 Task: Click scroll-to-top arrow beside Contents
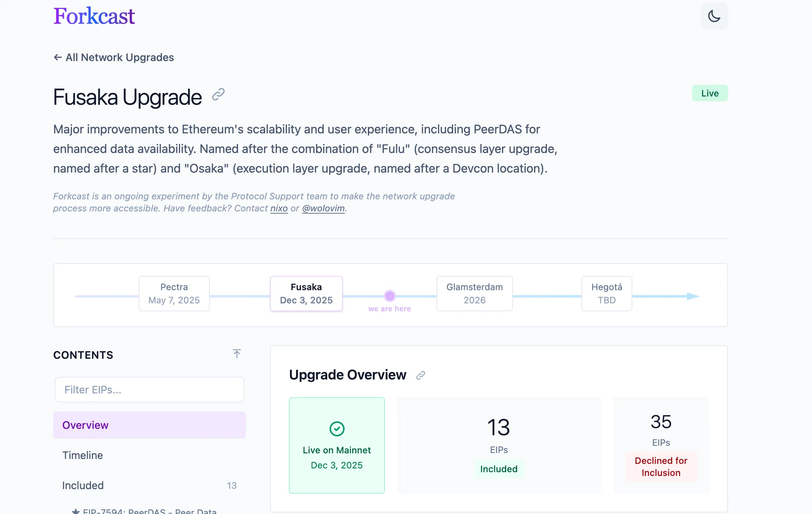[237, 354]
